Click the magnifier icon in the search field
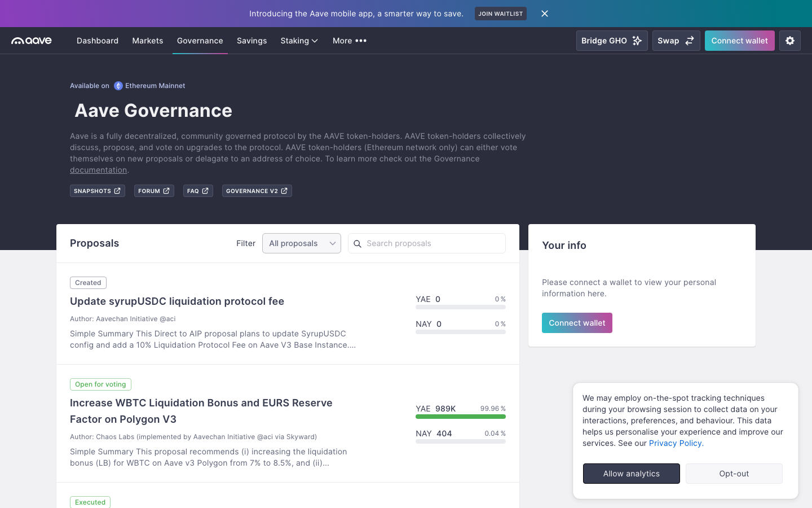 pyautogui.click(x=358, y=243)
